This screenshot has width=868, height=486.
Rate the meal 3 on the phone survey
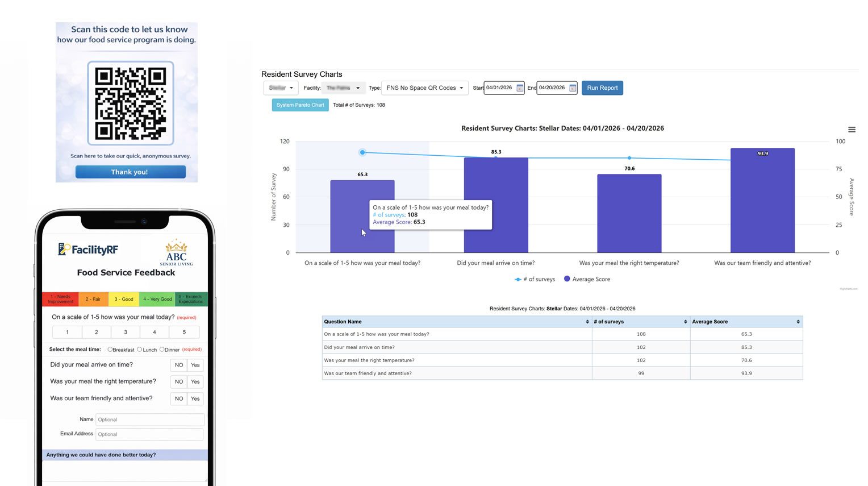click(126, 332)
